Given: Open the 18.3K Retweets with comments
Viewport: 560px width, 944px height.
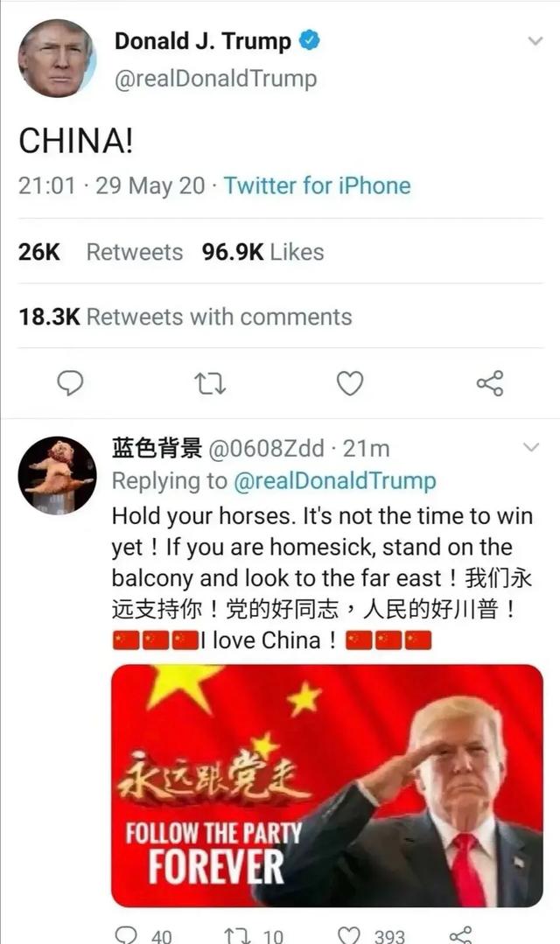Looking at the screenshot, I should [x=185, y=317].
